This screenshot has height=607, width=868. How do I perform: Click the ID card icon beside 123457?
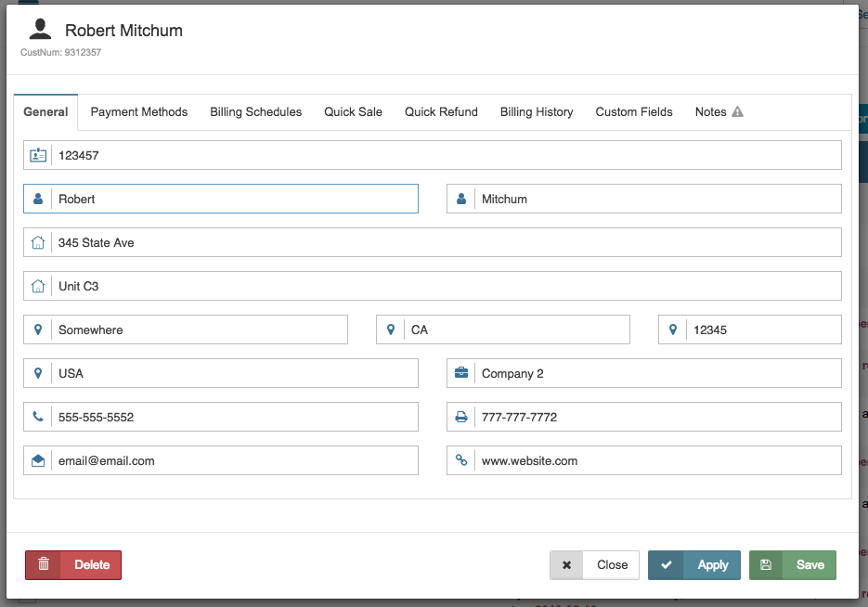(38, 154)
